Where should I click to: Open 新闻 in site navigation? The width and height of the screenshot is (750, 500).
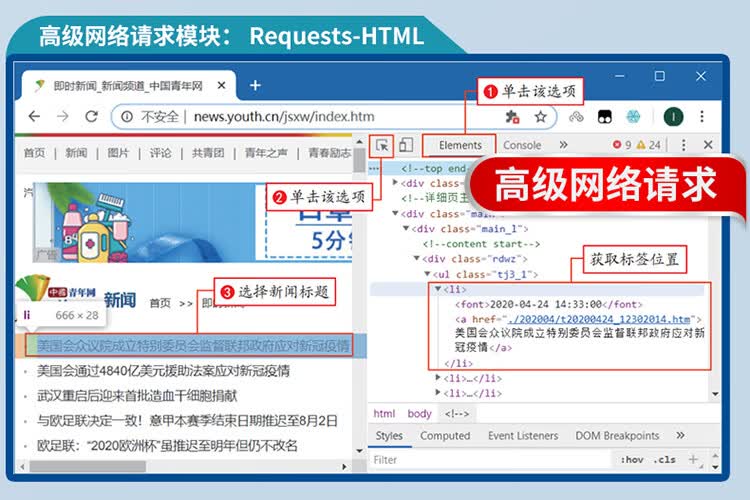[76, 153]
